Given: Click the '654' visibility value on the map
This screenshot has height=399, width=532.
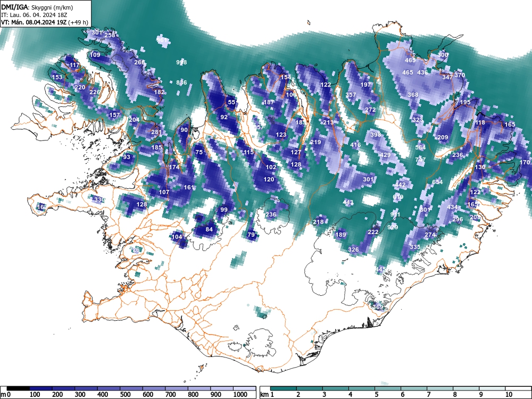Looking at the screenshot, I should pos(437,182).
